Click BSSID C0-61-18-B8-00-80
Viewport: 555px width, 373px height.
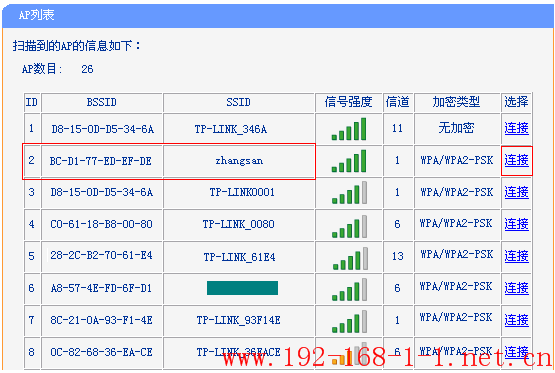coord(102,224)
